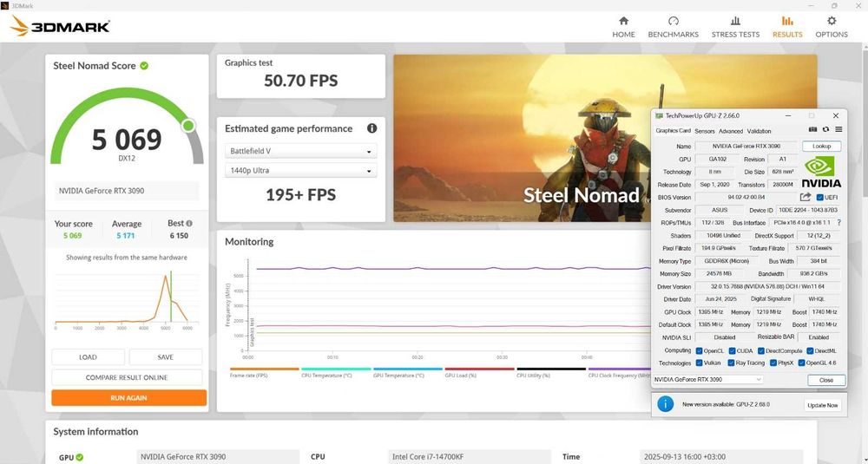
Task: Click the NVIDIA logo in GPU-Z
Action: tap(821, 172)
